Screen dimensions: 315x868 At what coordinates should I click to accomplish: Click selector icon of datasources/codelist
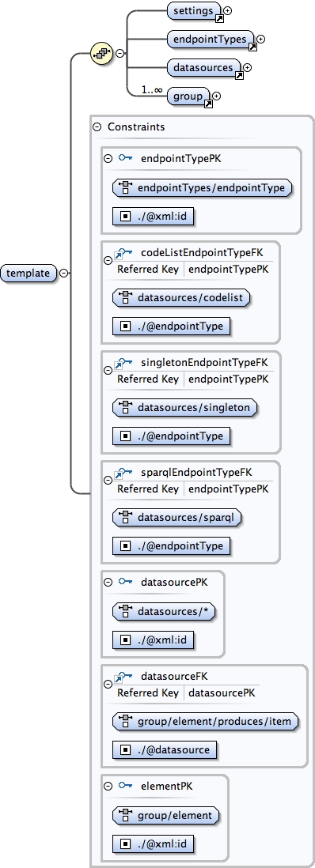125,298
